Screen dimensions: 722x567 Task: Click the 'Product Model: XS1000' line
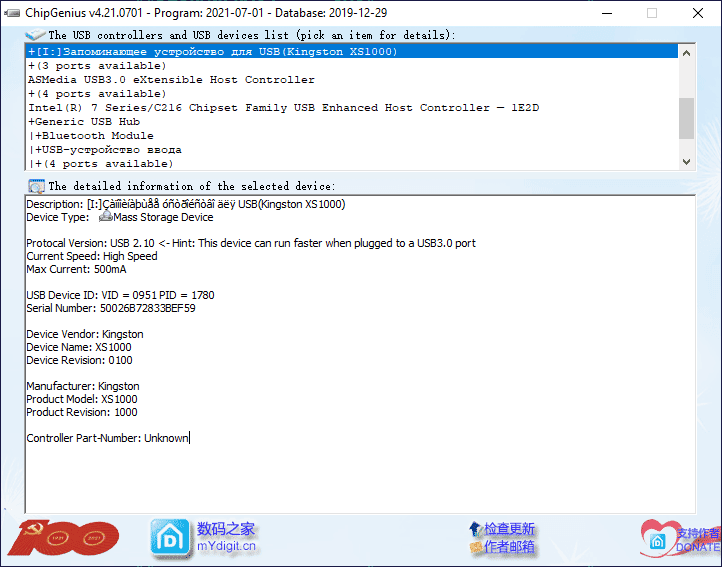coord(82,399)
